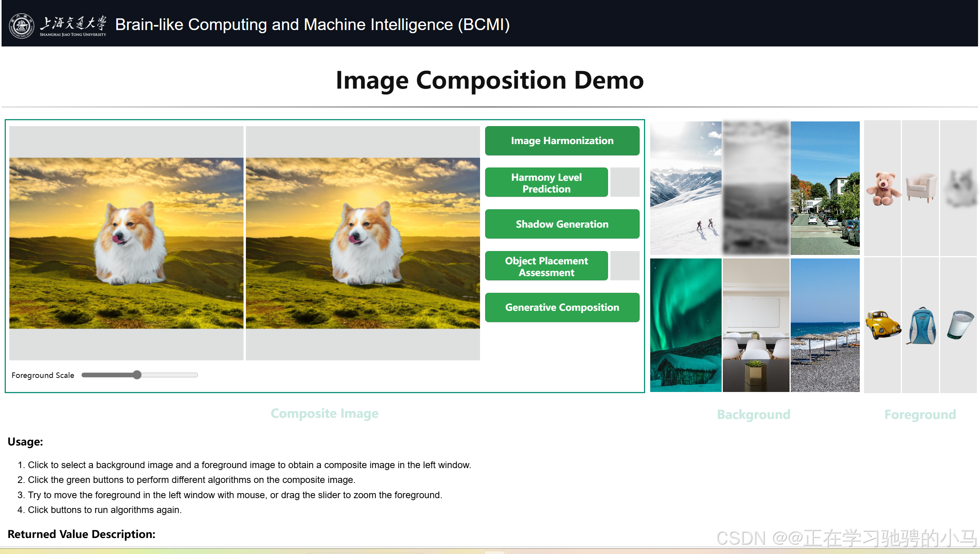This screenshot has height=554, width=980.
Task: Choose the beach with umbrellas background
Action: [825, 325]
